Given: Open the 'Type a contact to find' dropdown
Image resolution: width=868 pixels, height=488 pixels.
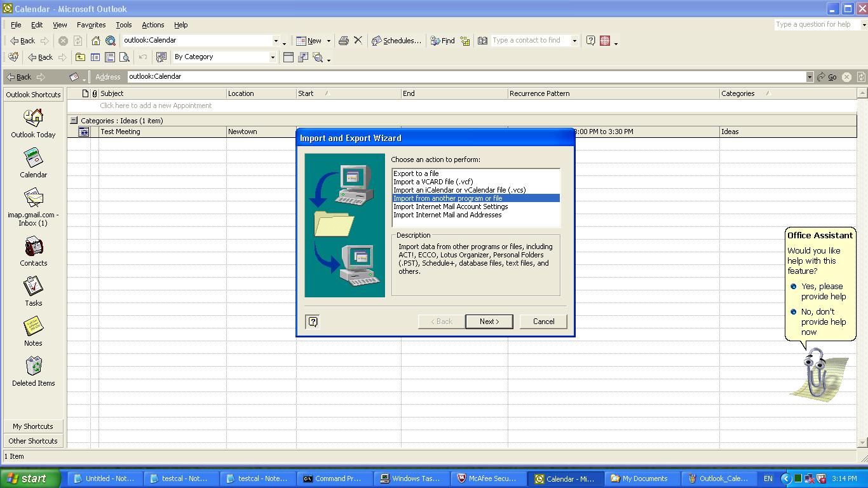Looking at the screenshot, I should [574, 41].
